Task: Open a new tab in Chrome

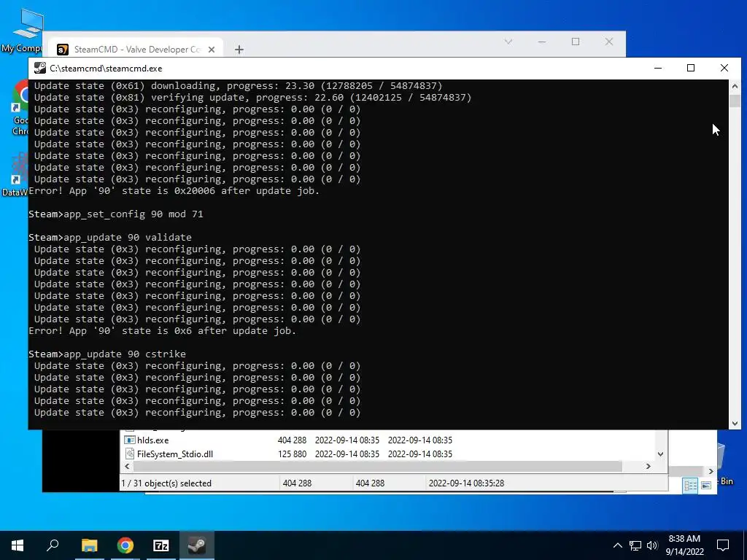Action: (x=239, y=50)
